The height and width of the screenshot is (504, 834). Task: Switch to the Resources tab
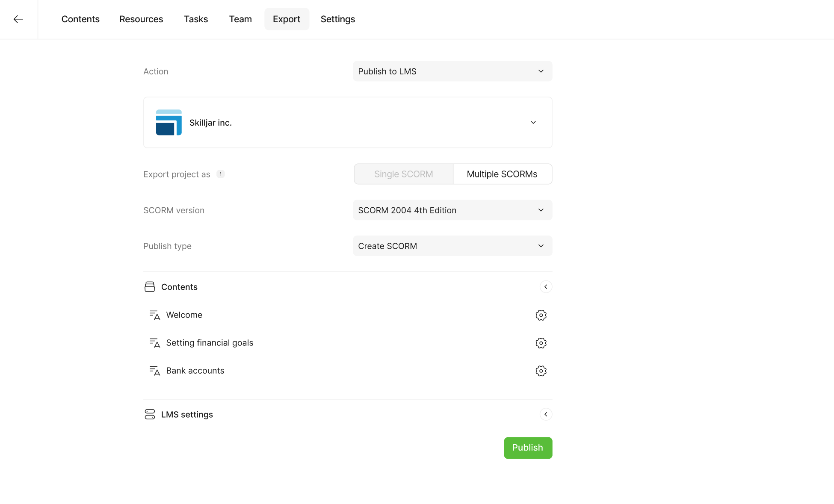click(x=141, y=19)
